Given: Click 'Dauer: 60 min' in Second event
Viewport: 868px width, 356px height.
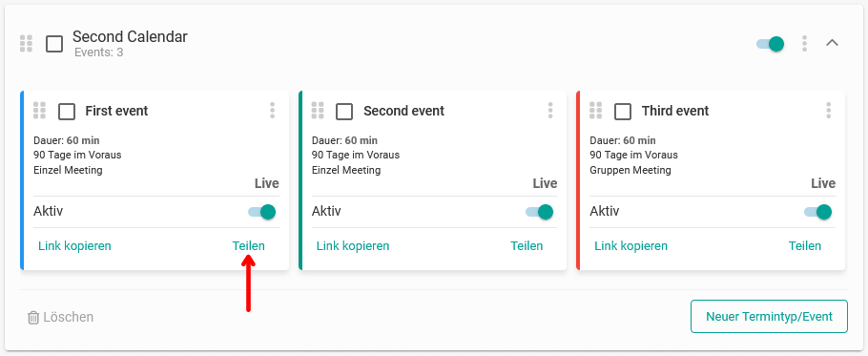Looking at the screenshot, I should (345, 140).
